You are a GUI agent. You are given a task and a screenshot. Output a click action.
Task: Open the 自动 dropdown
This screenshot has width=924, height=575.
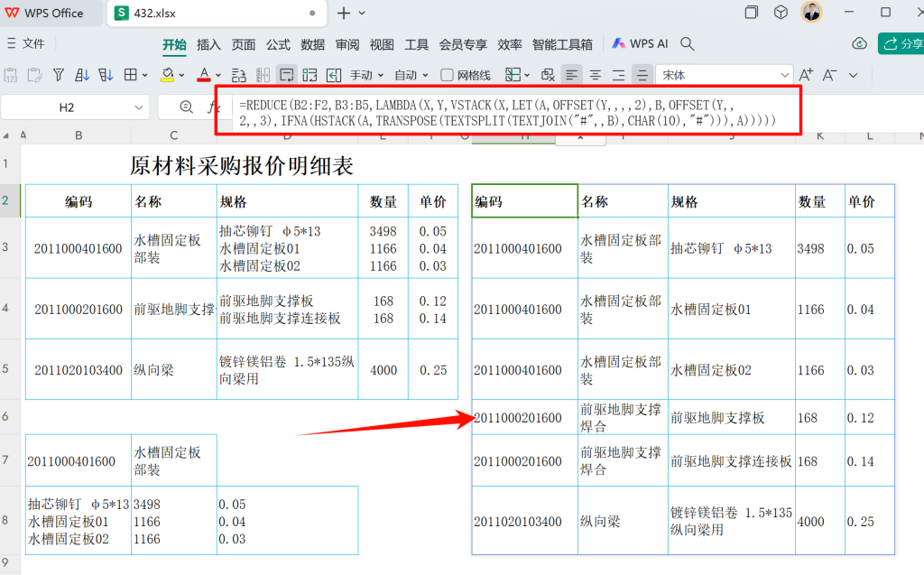(x=411, y=75)
